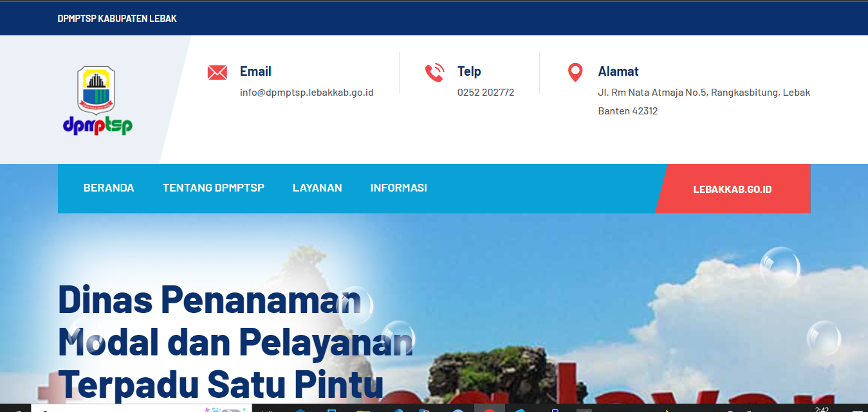Click the Telp heading label

pyautogui.click(x=469, y=71)
